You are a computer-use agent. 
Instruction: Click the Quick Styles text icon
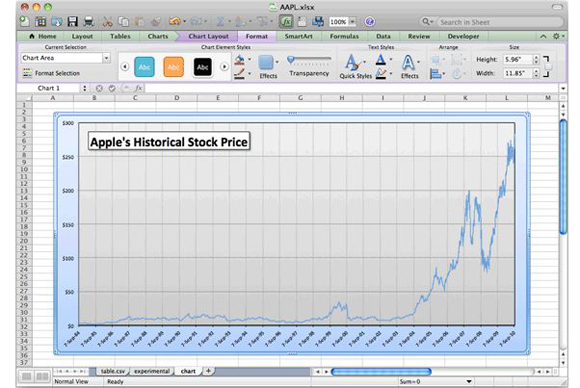[355, 66]
